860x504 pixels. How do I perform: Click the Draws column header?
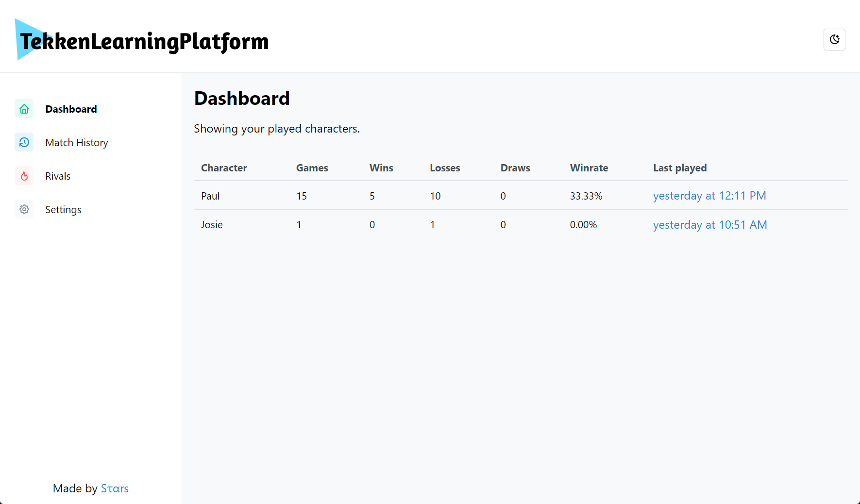coord(515,168)
